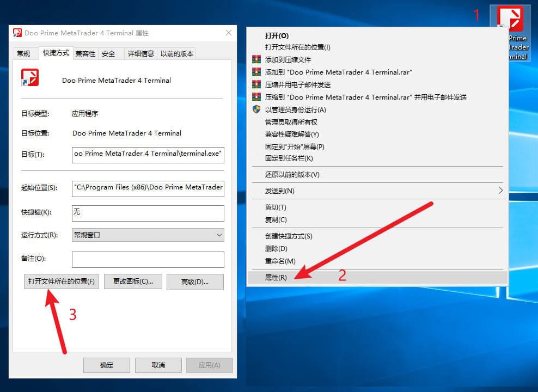538x392 pixels.
Task: Click the 目标位置 value text
Action: 127,133
